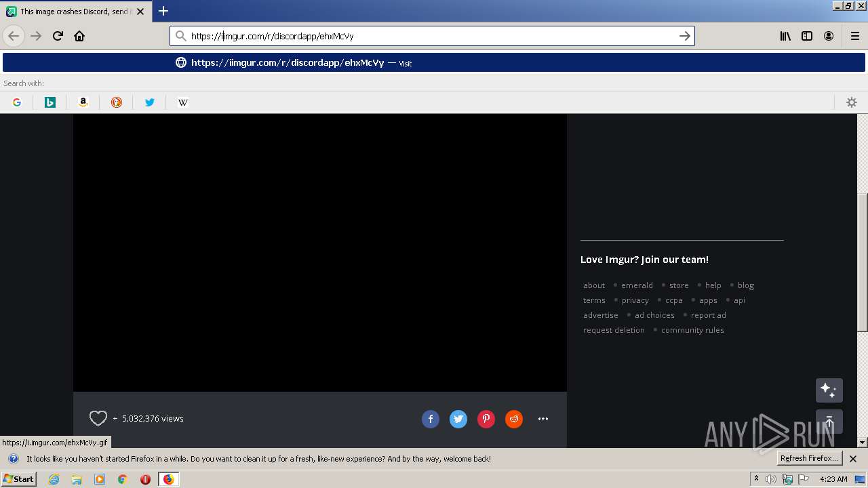Search with DuckDuckGo
This screenshot has height=488, width=868.
pyautogui.click(x=117, y=102)
